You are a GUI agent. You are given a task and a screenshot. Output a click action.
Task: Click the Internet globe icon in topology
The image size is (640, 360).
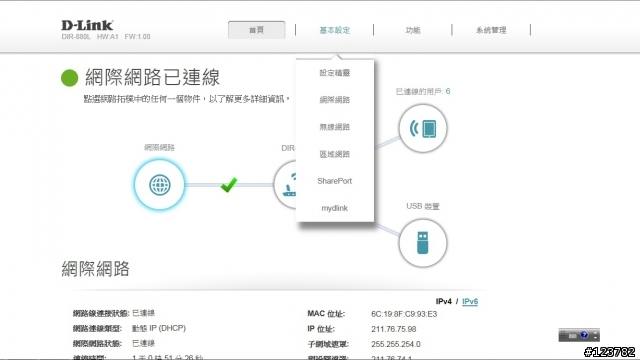point(160,185)
